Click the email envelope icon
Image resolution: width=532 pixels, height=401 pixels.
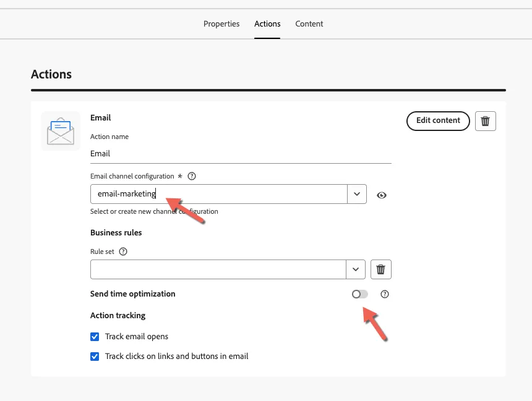point(61,131)
